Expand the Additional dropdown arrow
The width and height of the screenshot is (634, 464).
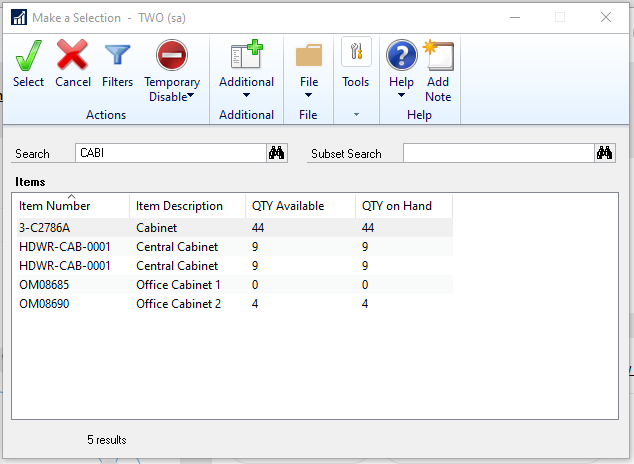click(x=246, y=95)
